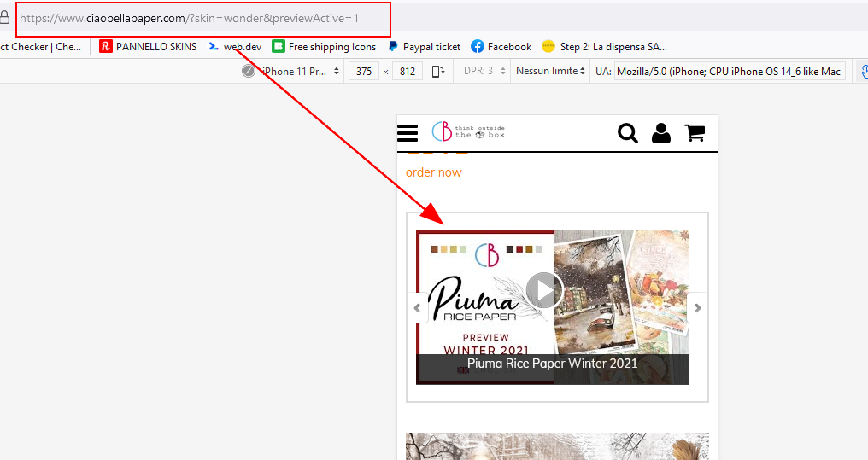Open Step 2: La dispensa bookmark
Screen dimensions: 868x460
(604, 47)
